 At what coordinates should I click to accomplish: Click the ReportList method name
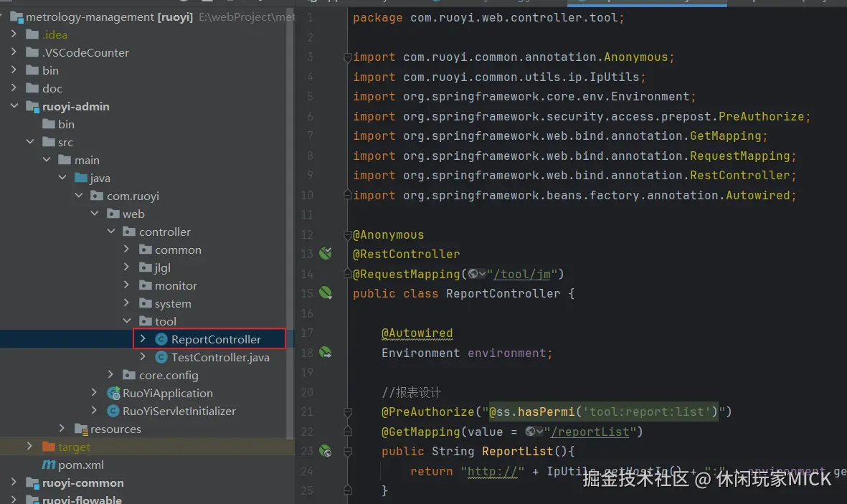pos(518,452)
